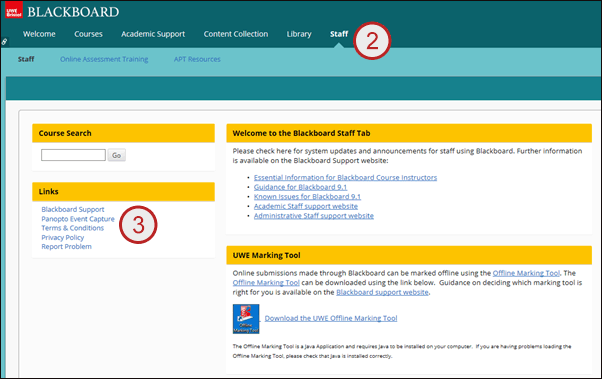Click the Links panel header
Viewport: 602px width, 379px height.
(x=123, y=192)
